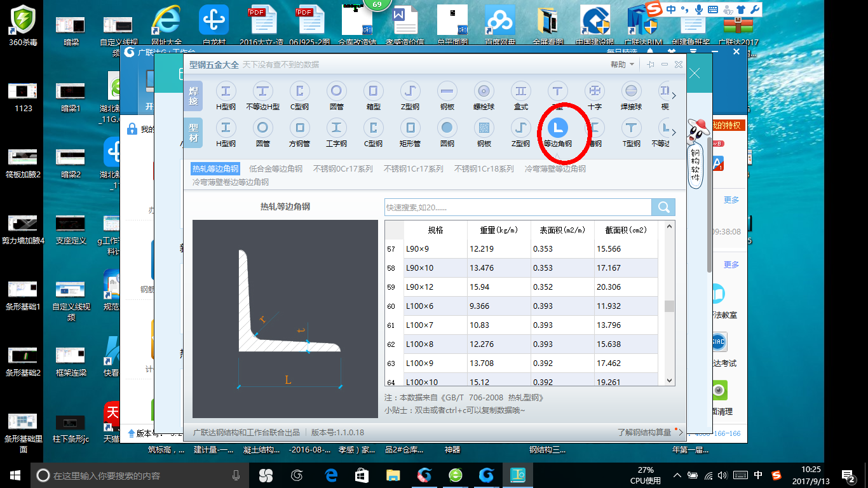The height and width of the screenshot is (488, 868).
Task: Select the 圆钢 round bar icon
Action: pos(447,128)
